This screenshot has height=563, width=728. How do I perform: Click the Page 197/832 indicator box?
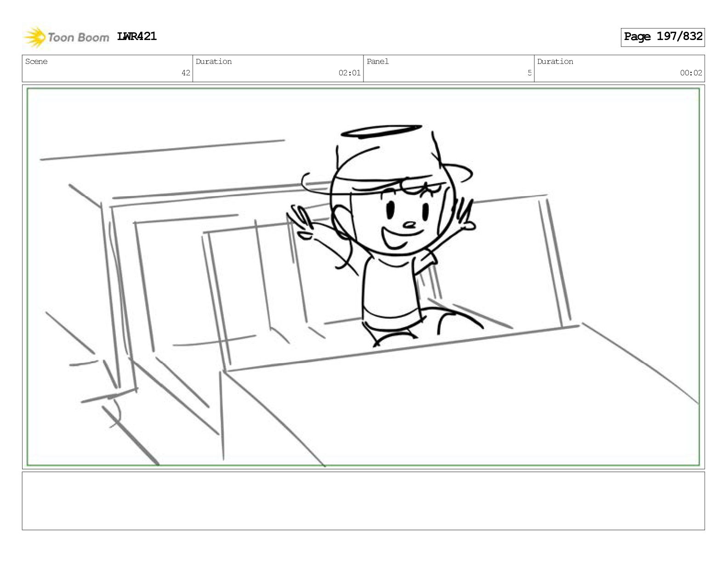click(663, 37)
